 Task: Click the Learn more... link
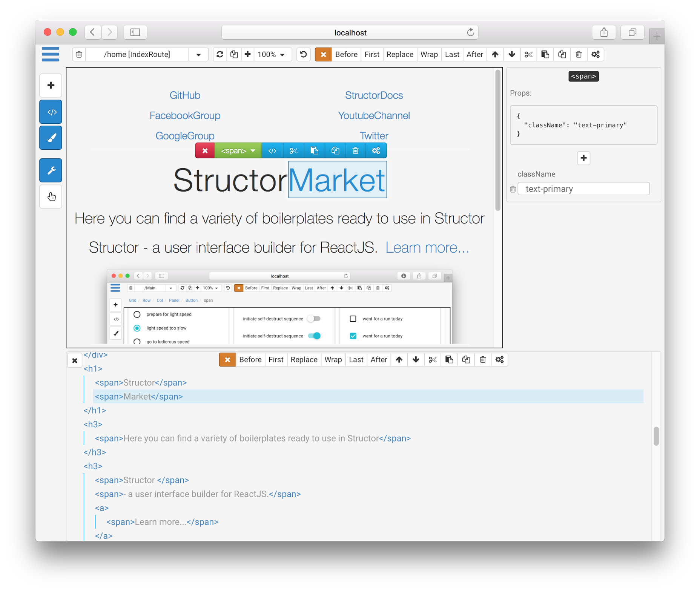coord(427,247)
